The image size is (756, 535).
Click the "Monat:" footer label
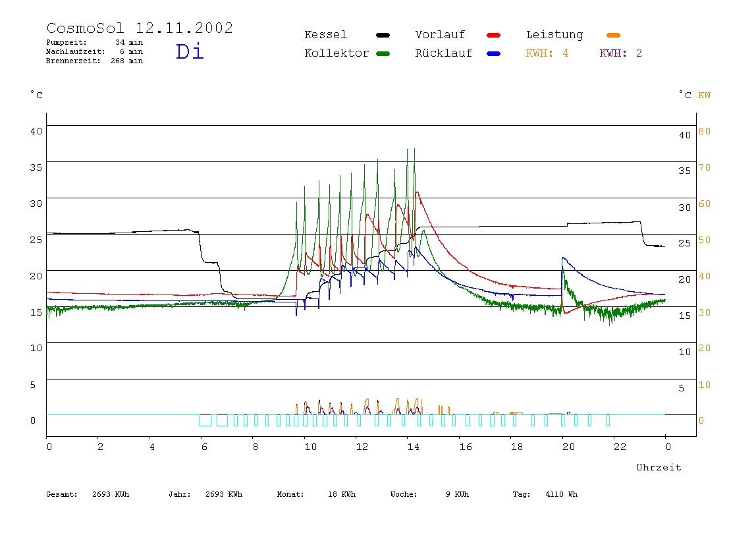pos(290,494)
